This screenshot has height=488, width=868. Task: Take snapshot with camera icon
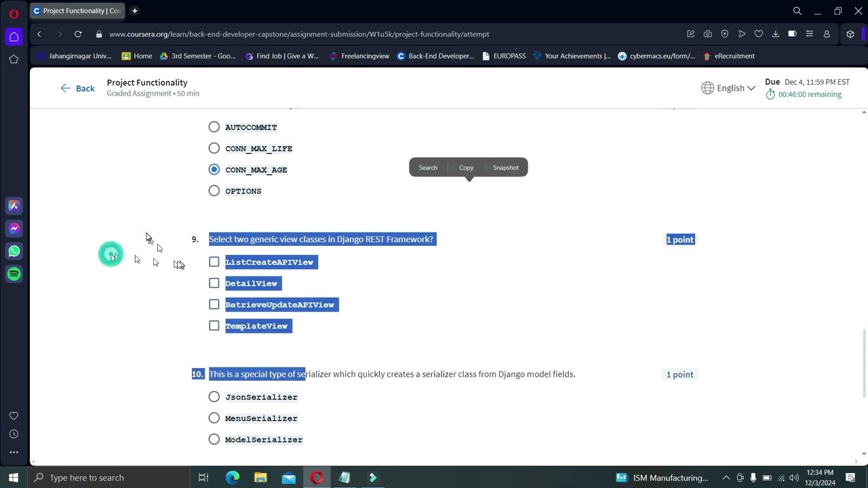coord(708,34)
